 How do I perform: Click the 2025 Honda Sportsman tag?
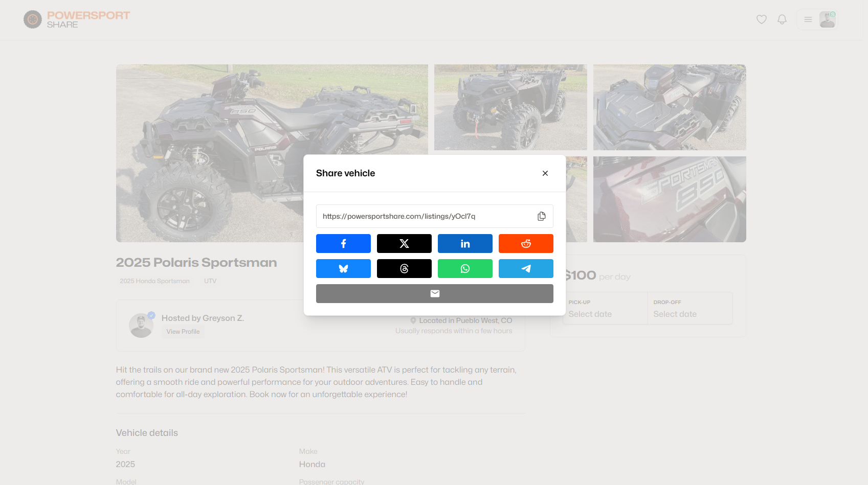[154, 281]
